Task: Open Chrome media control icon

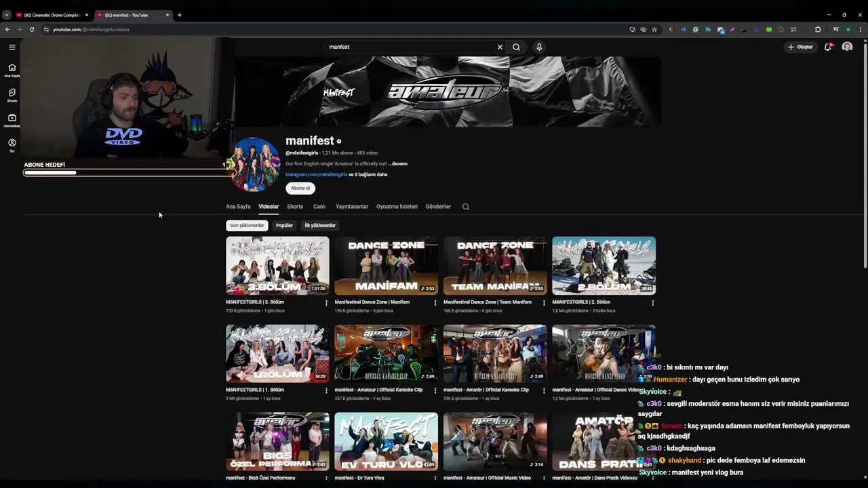Action: pos(835,29)
